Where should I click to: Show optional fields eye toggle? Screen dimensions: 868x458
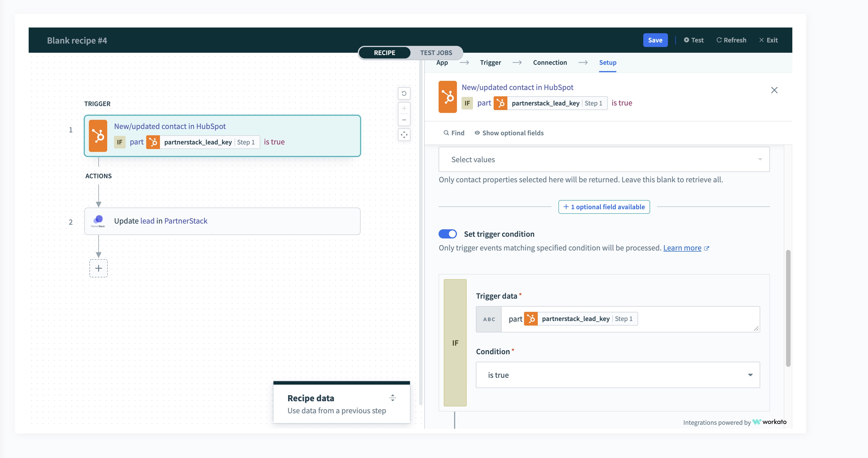click(509, 133)
